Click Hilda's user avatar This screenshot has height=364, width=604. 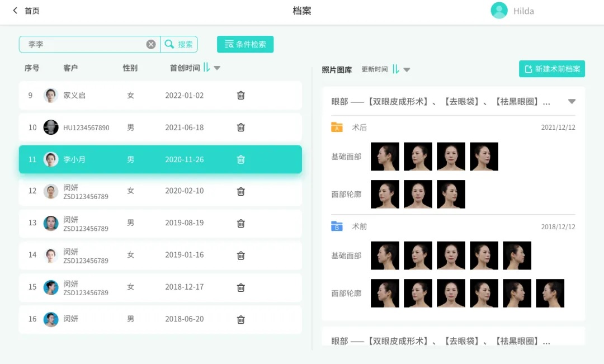pyautogui.click(x=499, y=11)
